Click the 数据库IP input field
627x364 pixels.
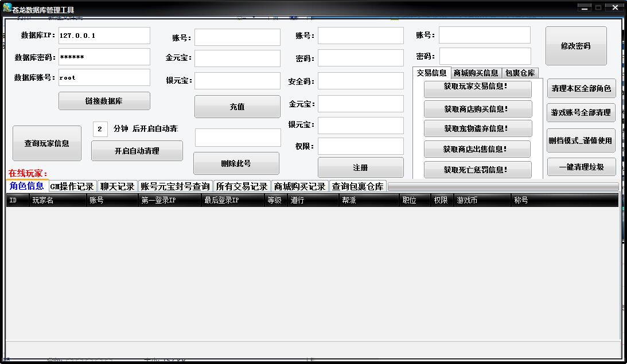coord(104,36)
